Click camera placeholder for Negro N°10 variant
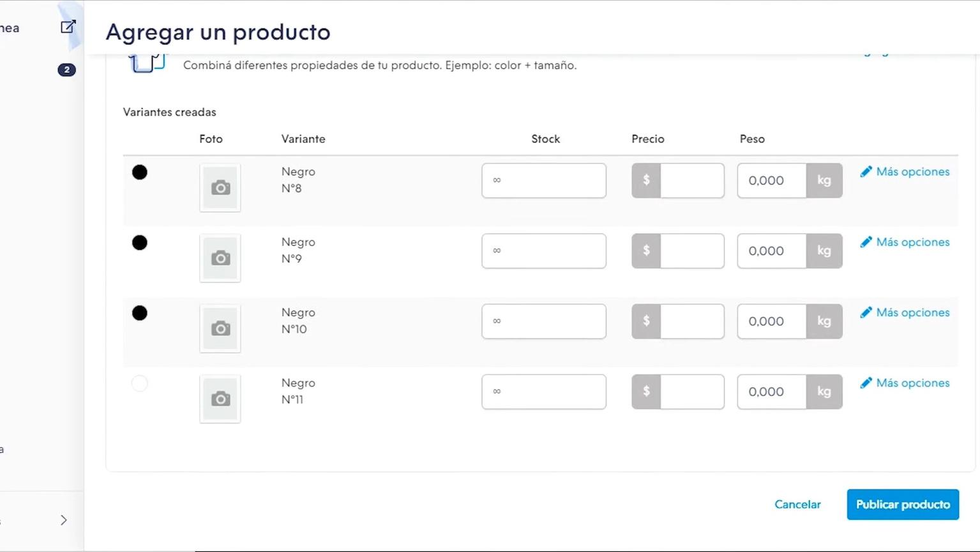The width and height of the screenshot is (980, 552). (220, 328)
